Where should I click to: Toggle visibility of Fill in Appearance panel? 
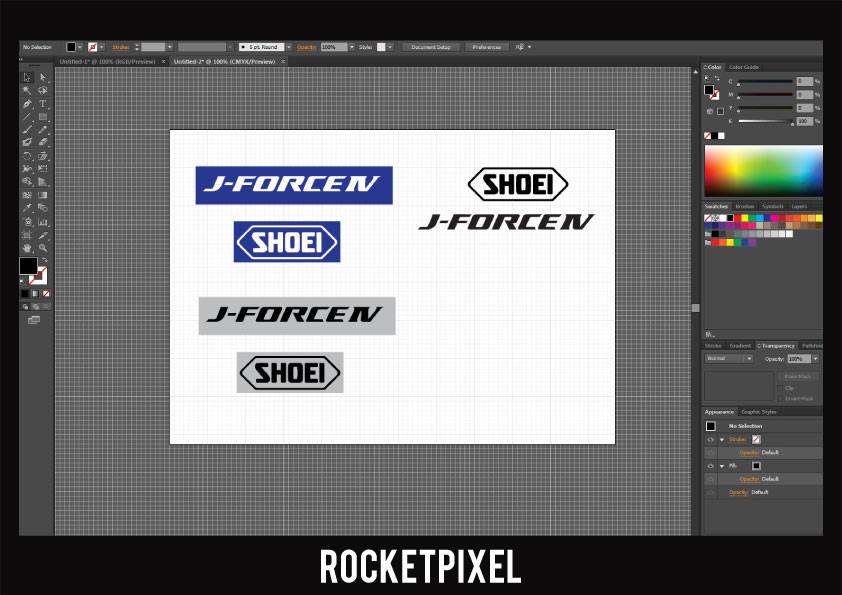tap(710, 466)
